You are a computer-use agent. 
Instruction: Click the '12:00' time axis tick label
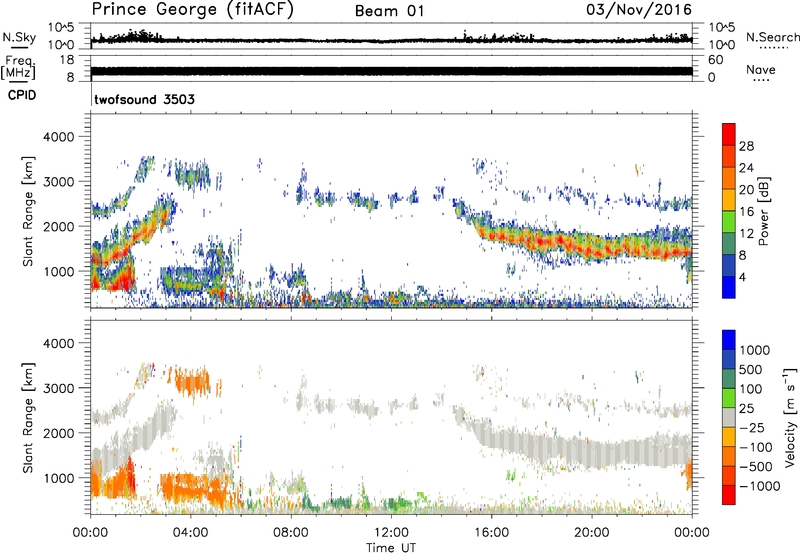click(391, 533)
